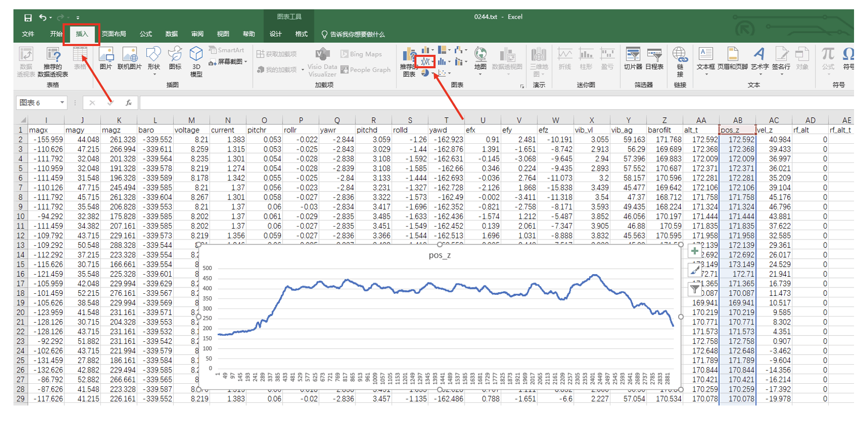The width and height of the screenshot is (868, 421).
Task: Expand the Undo history dropdown arrow
Action: [52, 18]
